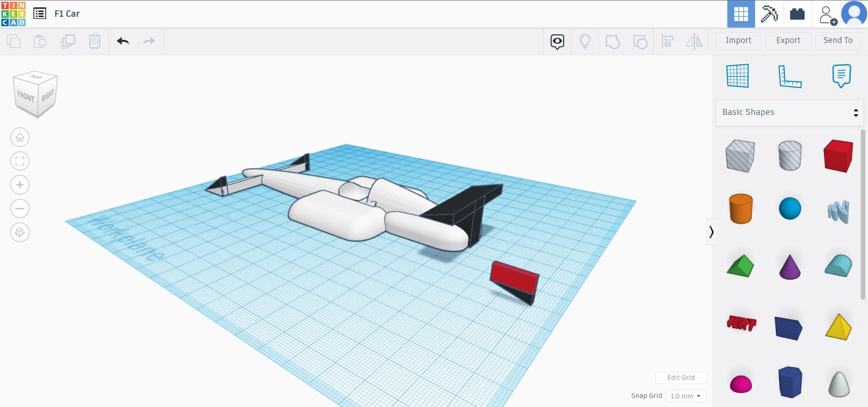Pick the yellow Pyramid shape
The height and width of the screenshot is (407, 868).
[x=838, y=327]
